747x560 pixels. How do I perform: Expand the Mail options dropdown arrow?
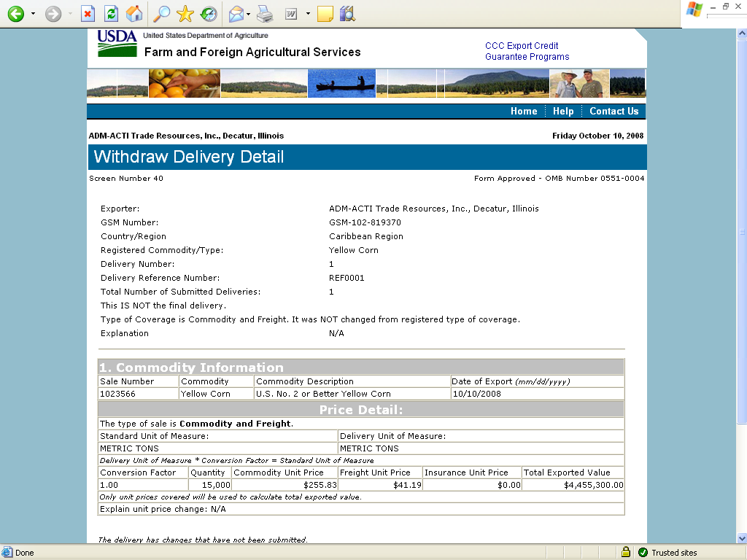coord(249,14)
